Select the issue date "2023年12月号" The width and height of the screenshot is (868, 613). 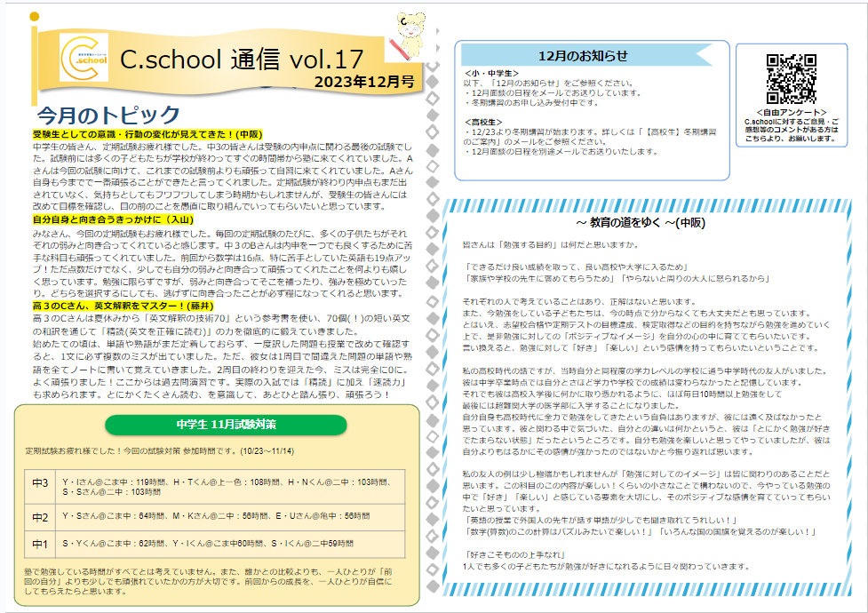tap(364, 82)
